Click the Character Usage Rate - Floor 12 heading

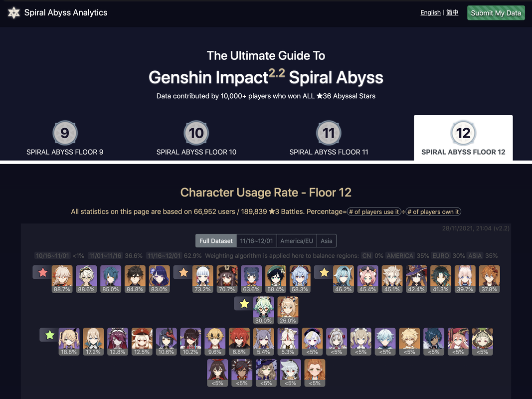click(x=266, y=193)
